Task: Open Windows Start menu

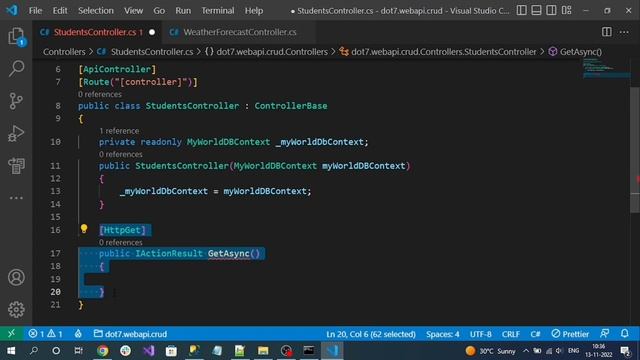Action: [x=11, y=351]
